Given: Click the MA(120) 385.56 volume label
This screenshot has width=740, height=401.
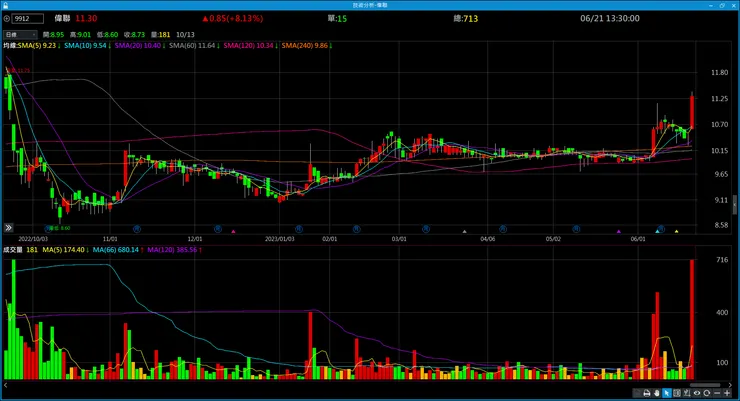Looking at the screenshot, I should pos(172,250).
